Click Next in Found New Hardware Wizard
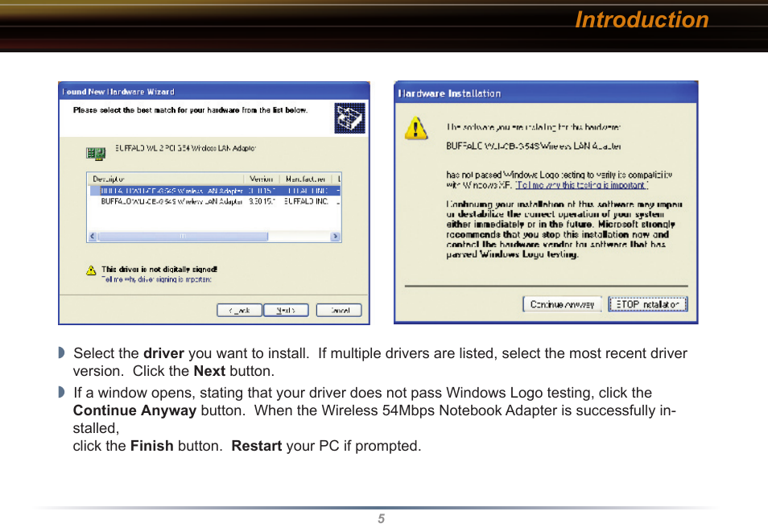This screenshot has height=532, width=768. tap(286, 311)
